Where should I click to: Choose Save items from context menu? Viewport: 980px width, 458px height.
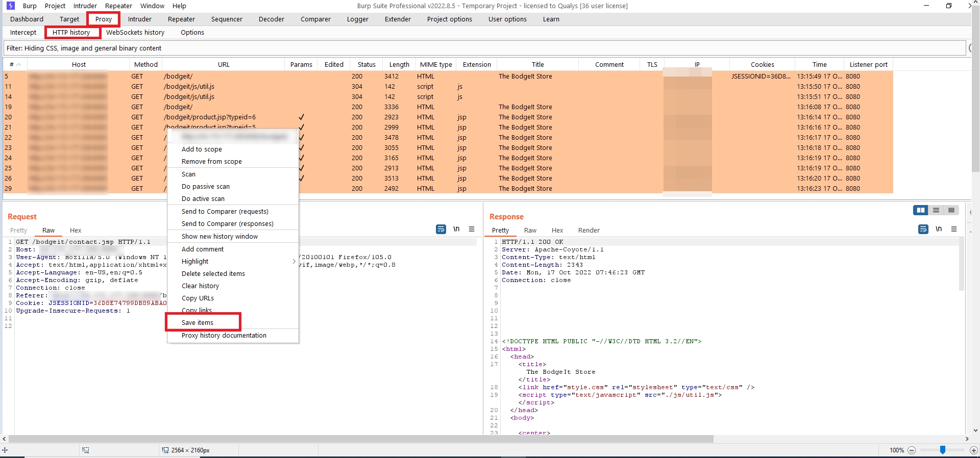(x=198, y=323)
